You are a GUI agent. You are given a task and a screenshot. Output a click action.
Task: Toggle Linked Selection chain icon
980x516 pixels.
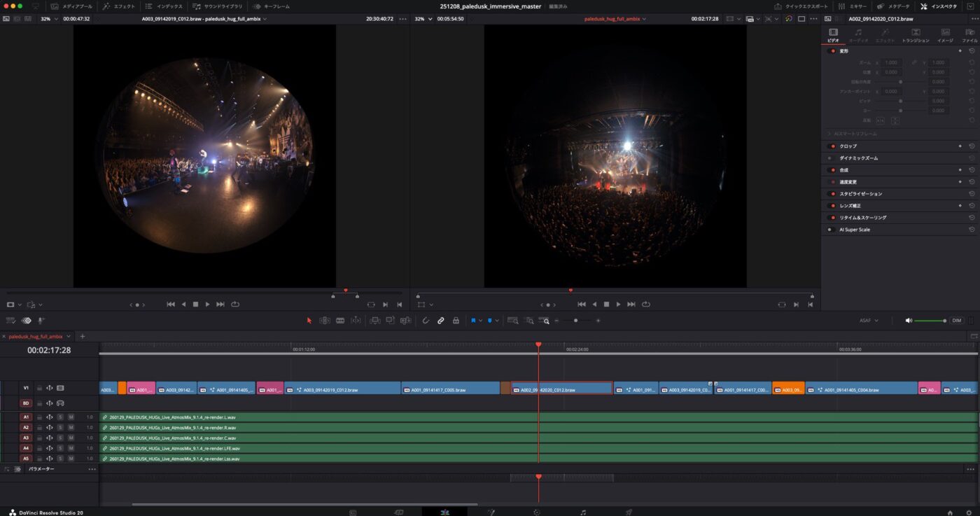click(441, 321)
